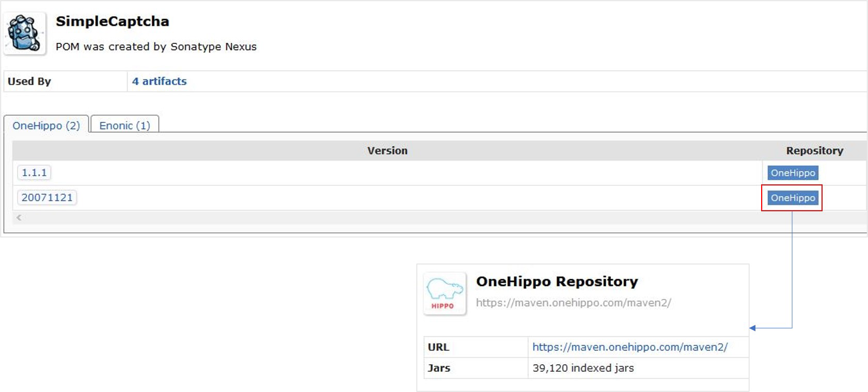Switch to the Enonic (1) tab
Viewport: 868px width, 392px height.
pyautogui.click(x=124, y=126)
